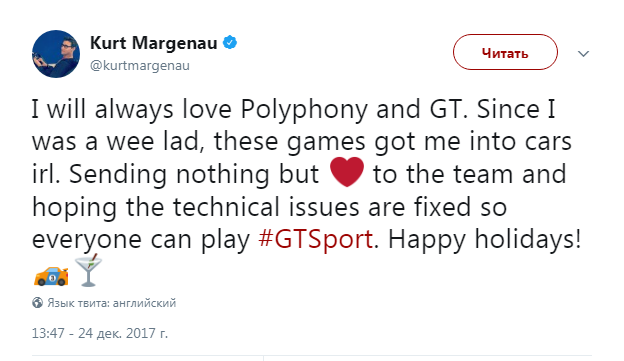Click the Язык твита: английский label

[x=112, y=303]
